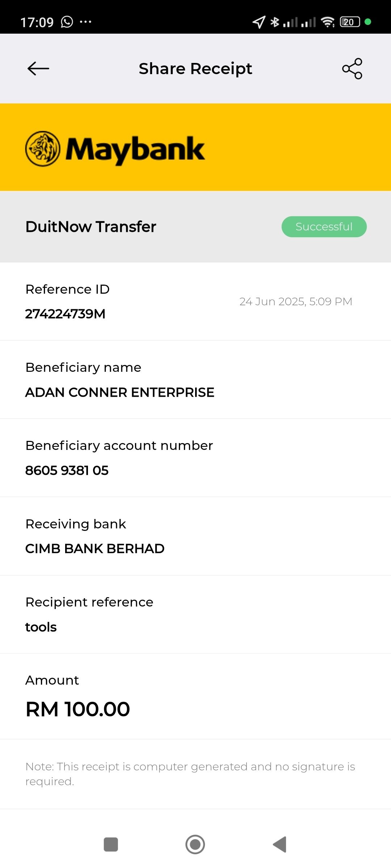Image resolution: width=391 pixels, height=868 pixels.
Task: Tap the account number 8605 9381 05
Action: pos(67,471)
